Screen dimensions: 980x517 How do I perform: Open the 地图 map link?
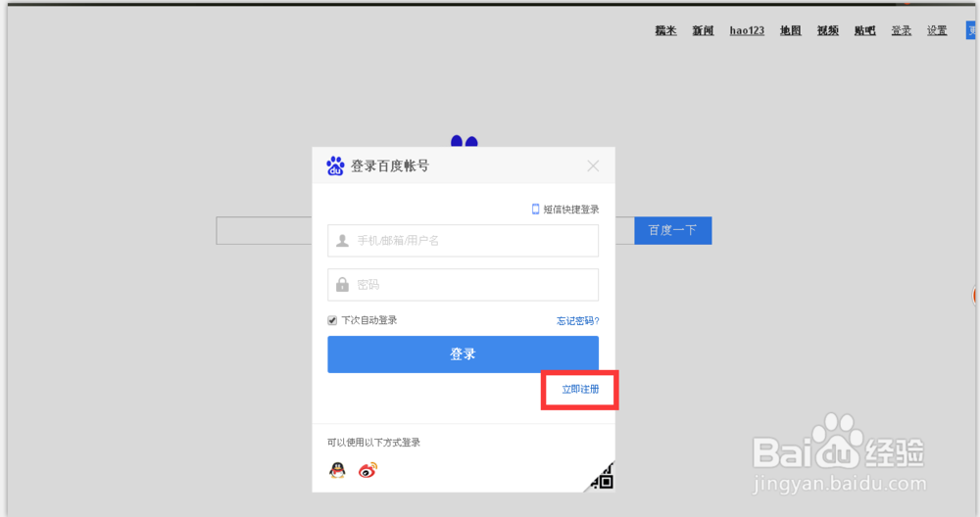pyautogui.click(x=791, y=30)
